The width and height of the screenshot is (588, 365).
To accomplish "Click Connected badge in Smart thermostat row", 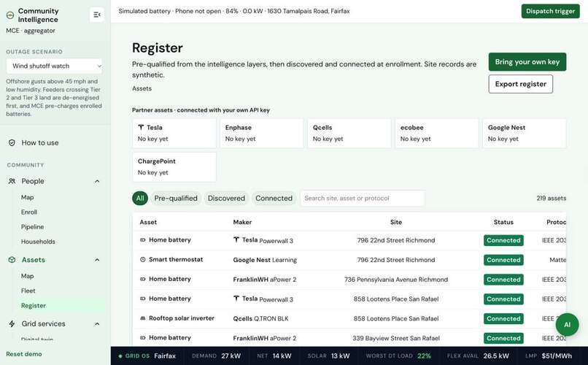I will click(x=503, y=260).
